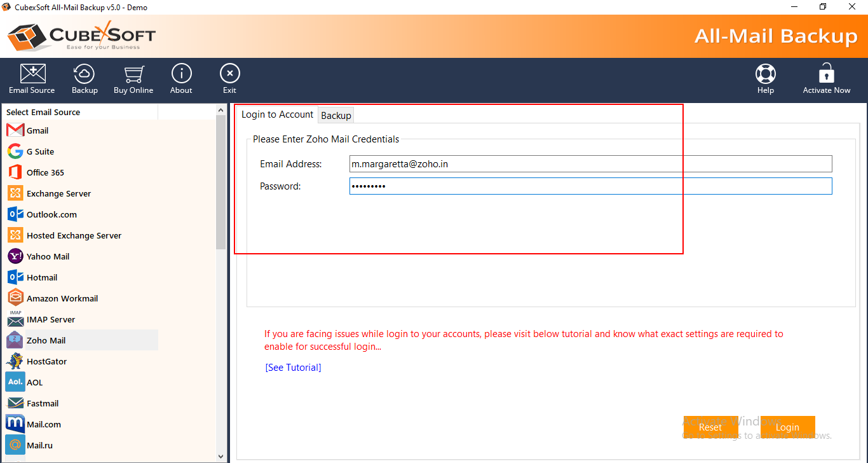
Task: Switch to the Backup tab
Action: (x=336, y=115)
